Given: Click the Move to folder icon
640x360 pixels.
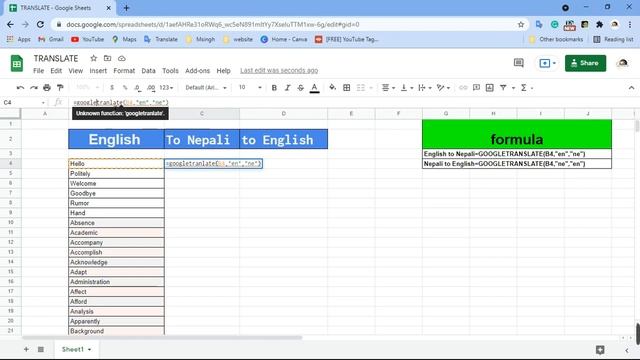Looking at the screenshot, I should pyautogui.click(x=107, y=58).
